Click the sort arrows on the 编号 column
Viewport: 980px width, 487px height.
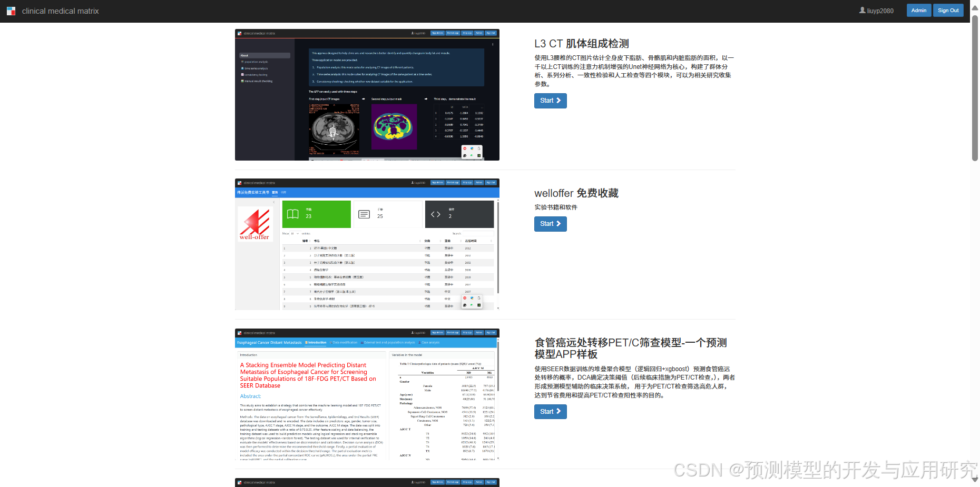coord(311,241)
